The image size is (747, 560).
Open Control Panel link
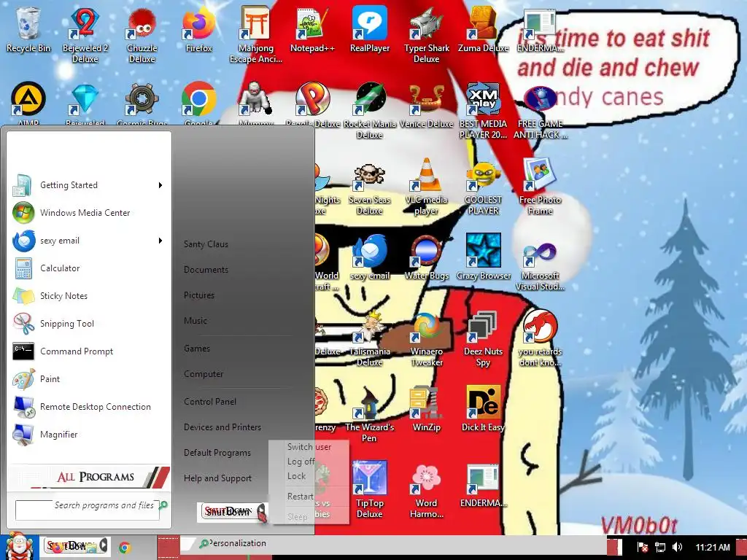click(210, 402)
